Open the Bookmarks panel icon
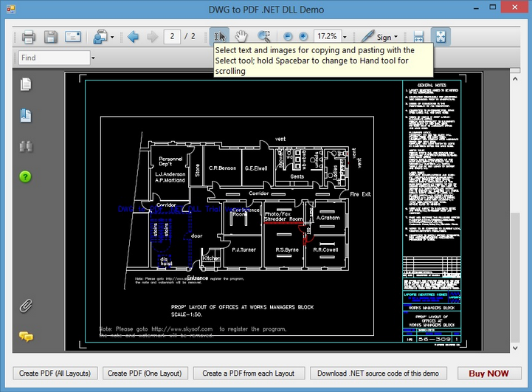The image size is (532, 392). (x=26, y=115)
